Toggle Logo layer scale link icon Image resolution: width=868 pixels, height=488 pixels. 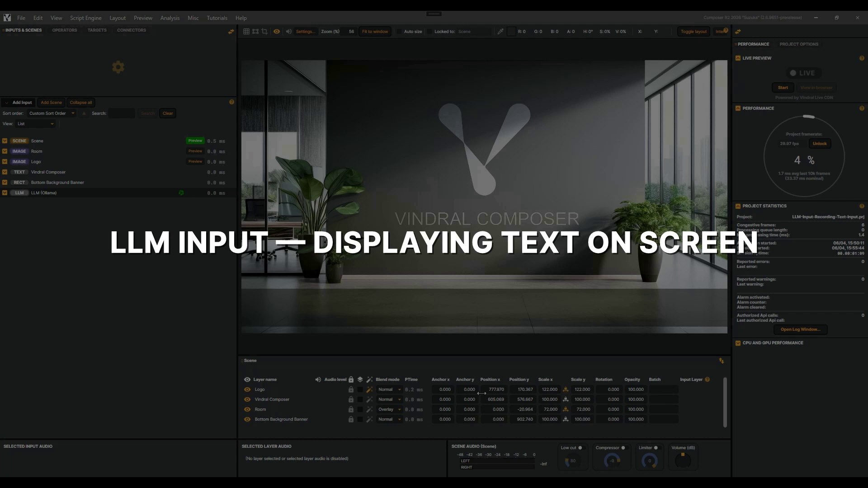click(x=565, y=389)
